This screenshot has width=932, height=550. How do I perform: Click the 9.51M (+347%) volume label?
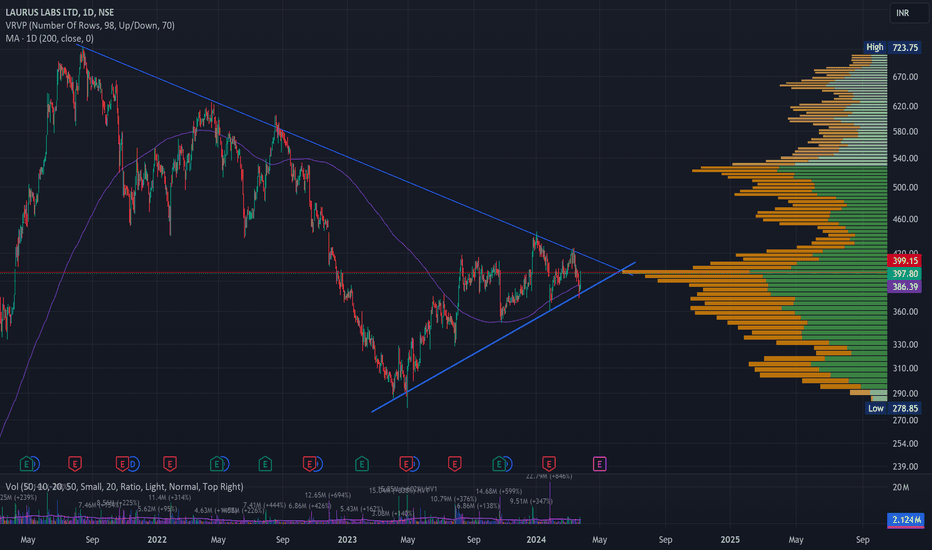tap(531, 501)
